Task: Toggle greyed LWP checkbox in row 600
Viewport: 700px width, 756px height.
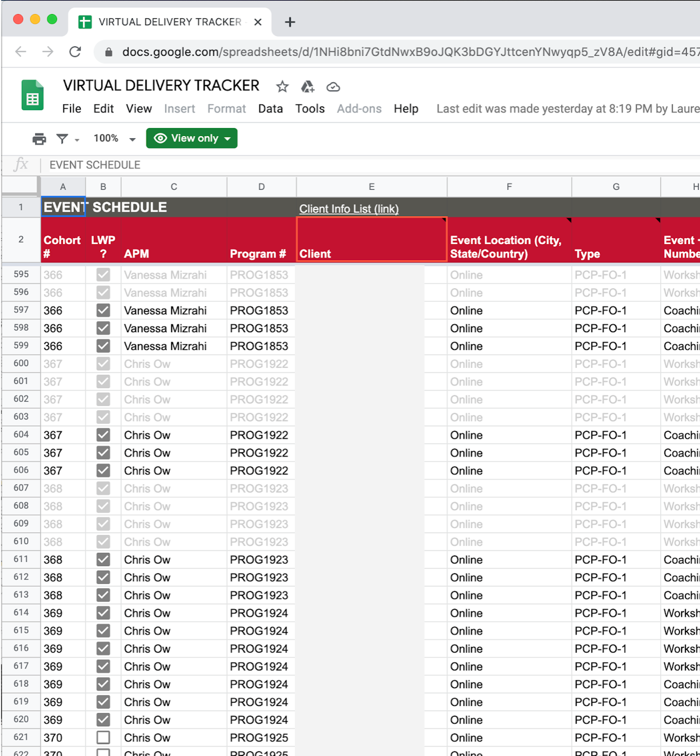Action: pos(103,364)
